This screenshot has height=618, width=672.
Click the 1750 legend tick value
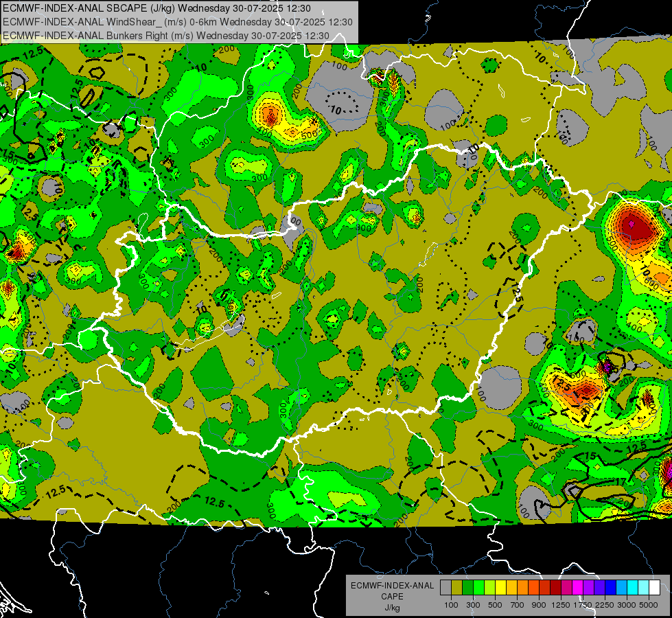[x=583, y=605]
